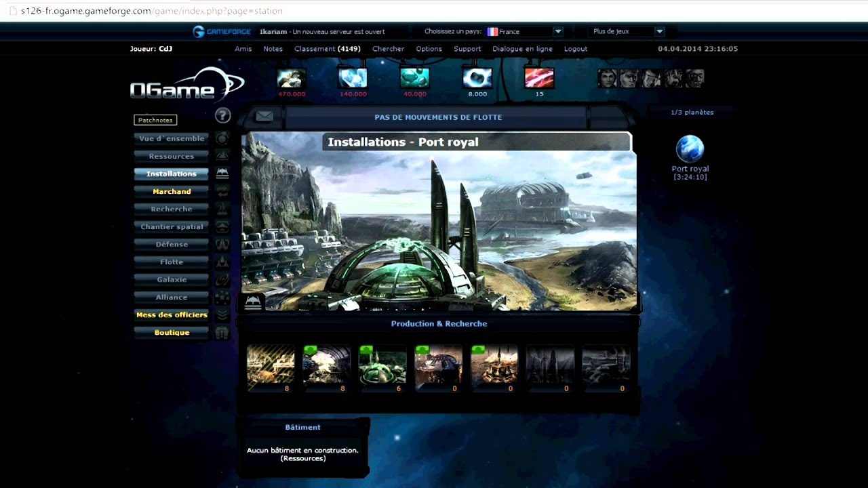This screenshot has width=868, height=488.
Task: Open the help question-mark icon
Action: tap(222, 116)
